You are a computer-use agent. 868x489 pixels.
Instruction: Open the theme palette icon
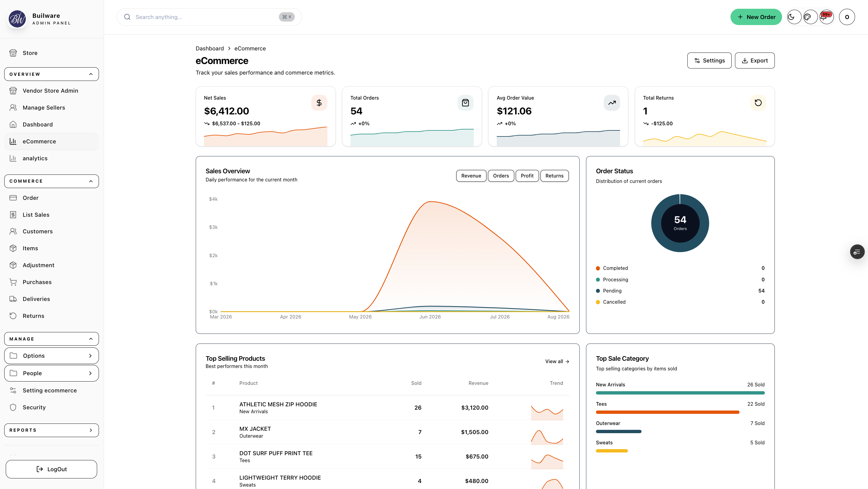[x=810, y=17]
